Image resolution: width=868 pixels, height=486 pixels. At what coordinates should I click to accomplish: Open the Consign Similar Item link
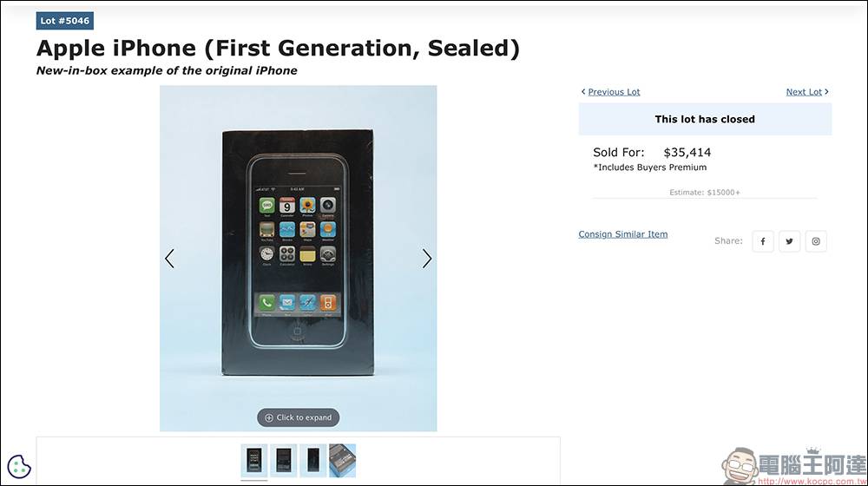[622, 234]
